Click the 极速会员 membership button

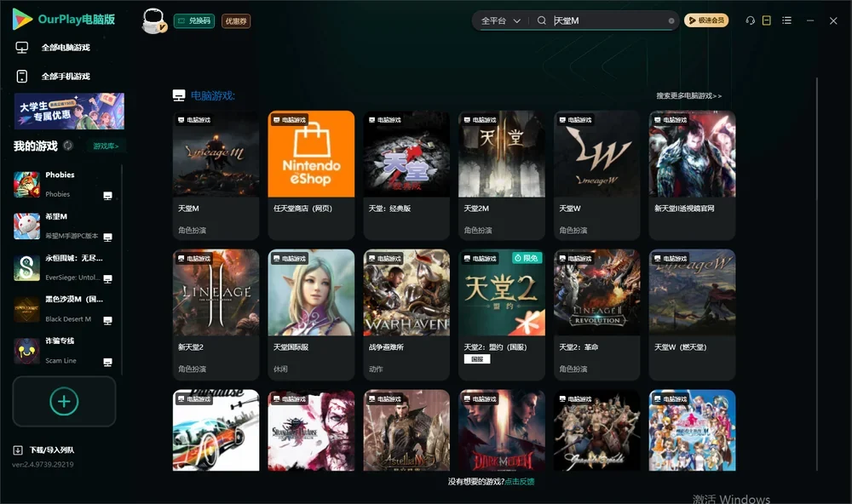[x=706, y=20]
